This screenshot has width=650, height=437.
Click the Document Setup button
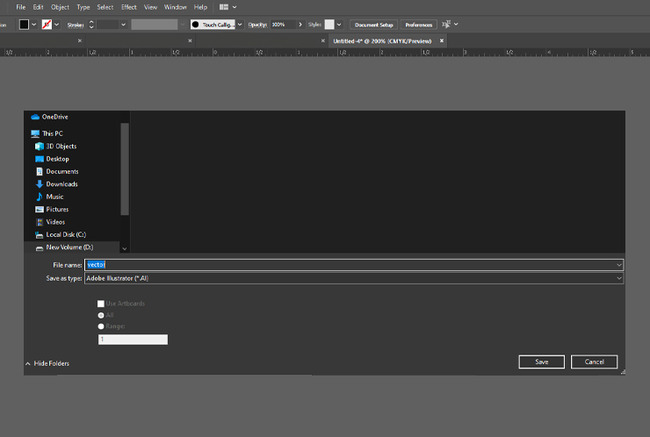point(374,25)
